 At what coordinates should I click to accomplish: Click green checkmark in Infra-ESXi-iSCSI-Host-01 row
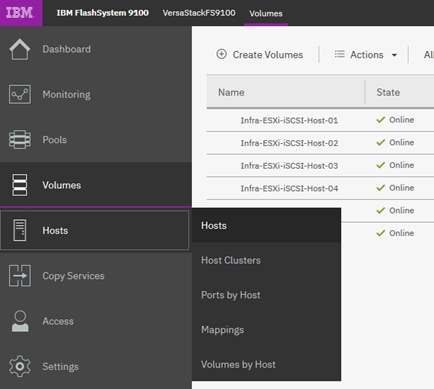point(381,120)
